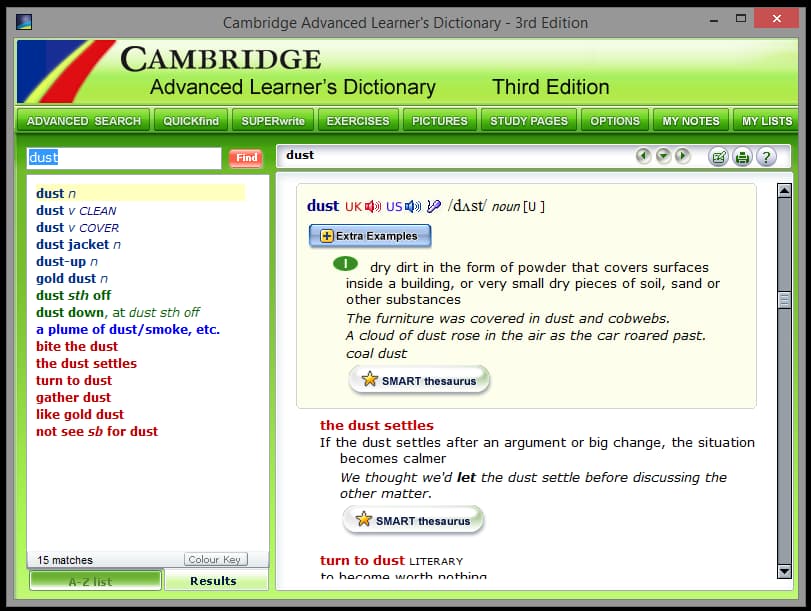The image size is (811, 611).
Task: Open STUDY PAGES
Action: [529, 121]
